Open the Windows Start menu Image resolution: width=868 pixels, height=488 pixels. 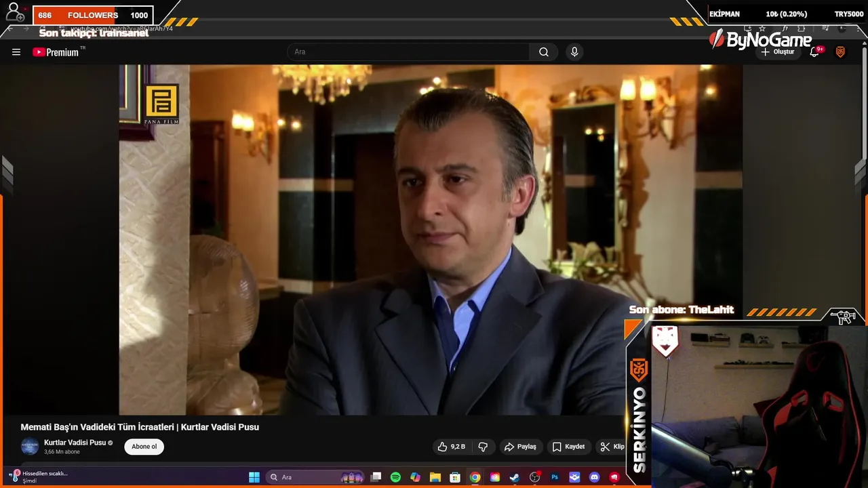pyautogui.click(x=254, y=477)
